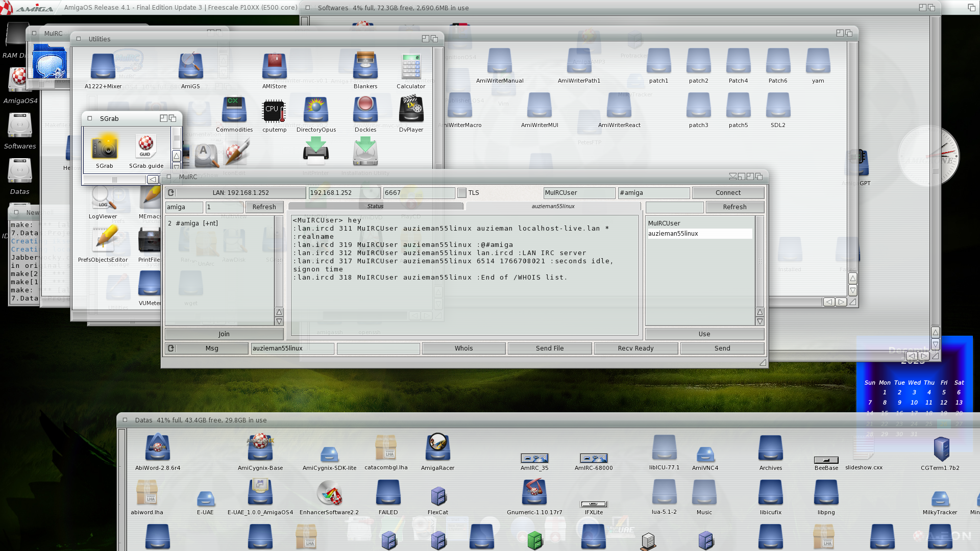The height and width of the screenshot is (551, 980).
Task: Select the #amiga [+nt] channel row
Action: tap(220, 223)
